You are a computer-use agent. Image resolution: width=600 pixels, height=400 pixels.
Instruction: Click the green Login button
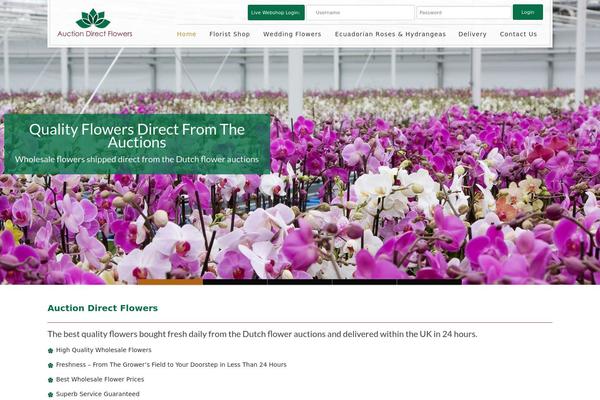[528, 12]
